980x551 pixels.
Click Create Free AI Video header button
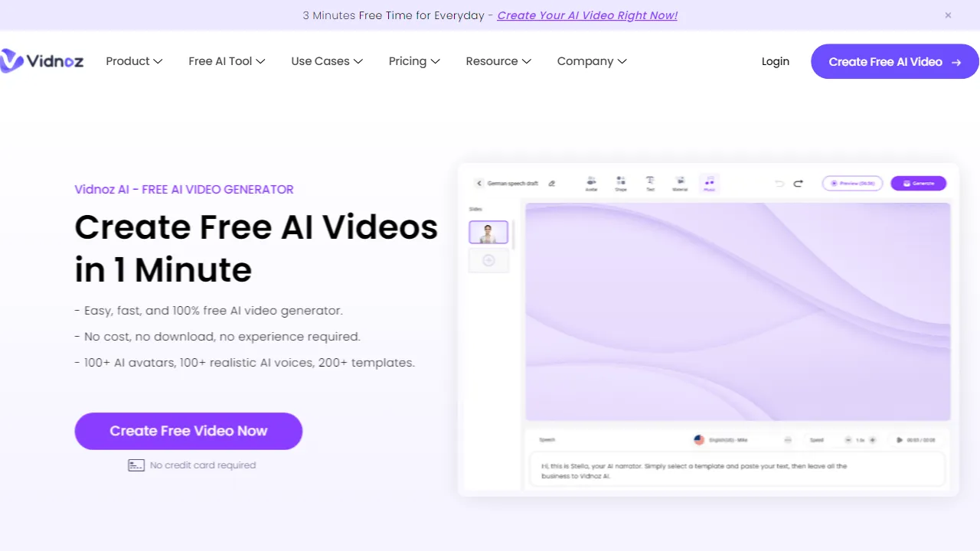(894, 61)
